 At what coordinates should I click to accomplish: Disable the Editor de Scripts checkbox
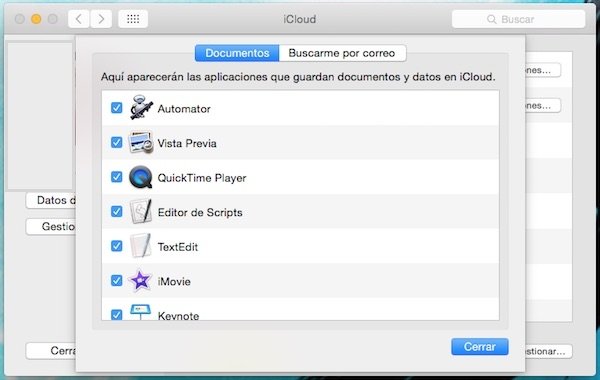click(116, 211)
